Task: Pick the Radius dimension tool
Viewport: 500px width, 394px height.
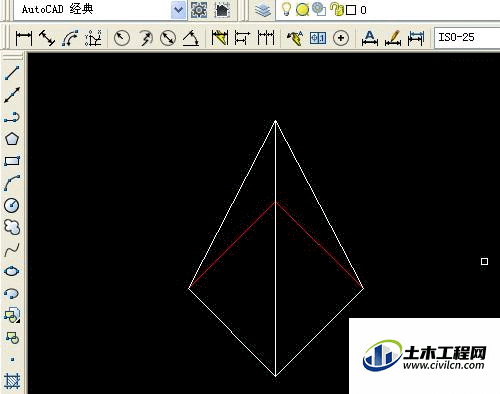Action: tap(122, 38)
